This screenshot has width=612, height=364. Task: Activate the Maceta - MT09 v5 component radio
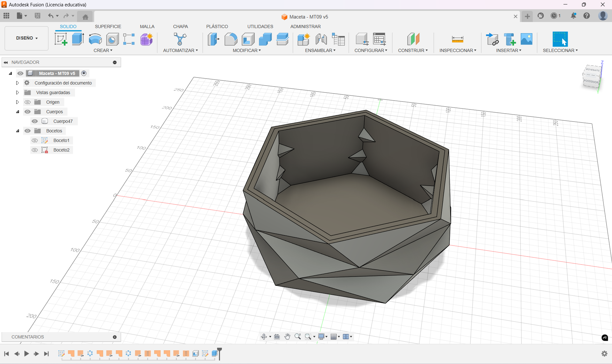coord(84,73)
